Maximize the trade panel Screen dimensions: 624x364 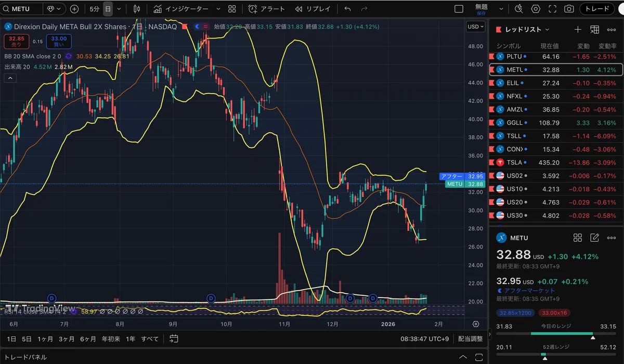click(x=480, y=357)
